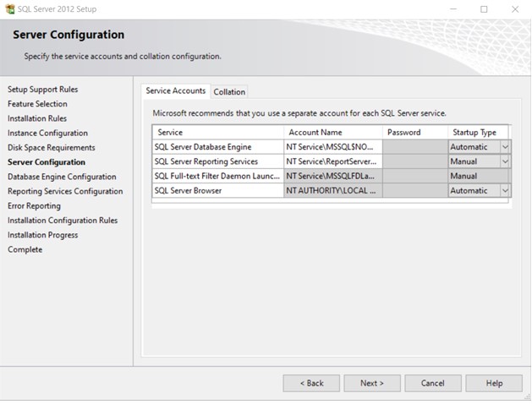Click Database Engine Configuration step in sidebar
The image size is (532, 404).
point(62,177)
